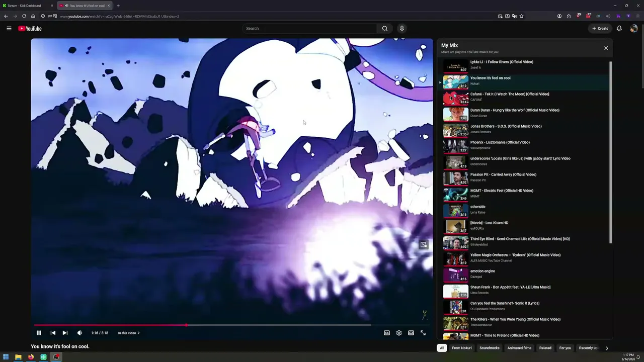Open YouTube notifications bell
The image size is (644, 362).
pyautogui.click(x=619, y=29)
